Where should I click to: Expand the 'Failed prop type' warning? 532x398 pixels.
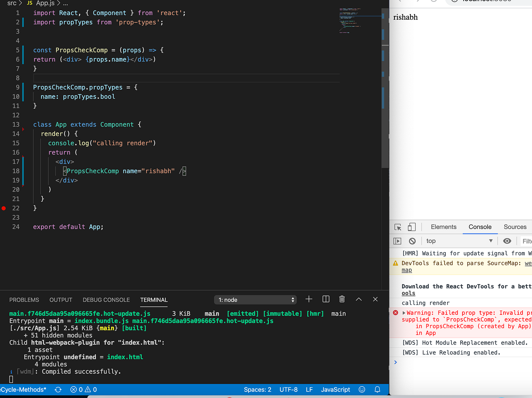pos(404,313)
